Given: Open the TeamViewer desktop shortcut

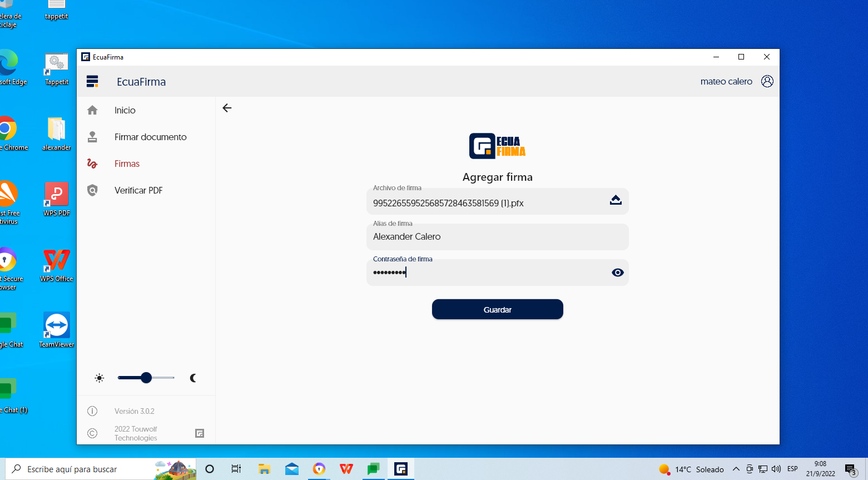Looking at the screenshot, I should coord(57,330).
